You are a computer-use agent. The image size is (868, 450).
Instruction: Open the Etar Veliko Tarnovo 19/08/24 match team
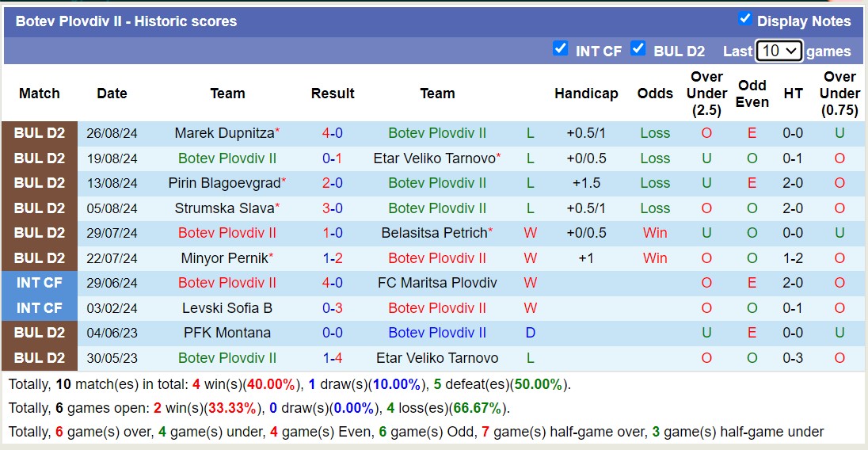[434, 158]
